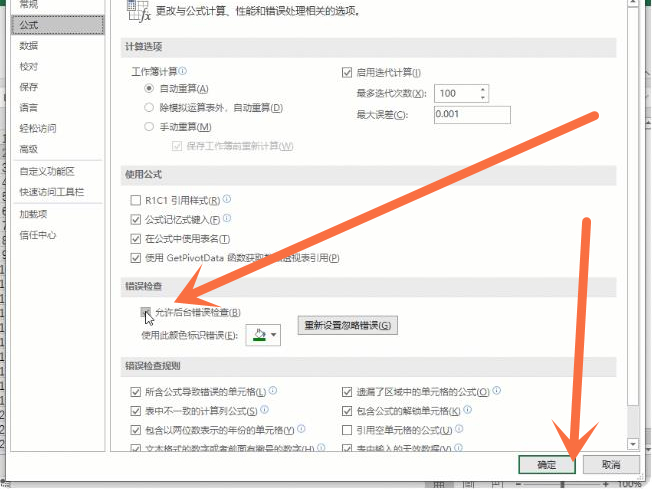This screenshot has width=652, height=489.
Task: Decrease 最多迭代次数 with the down arrow
Action: coord(484,98)
